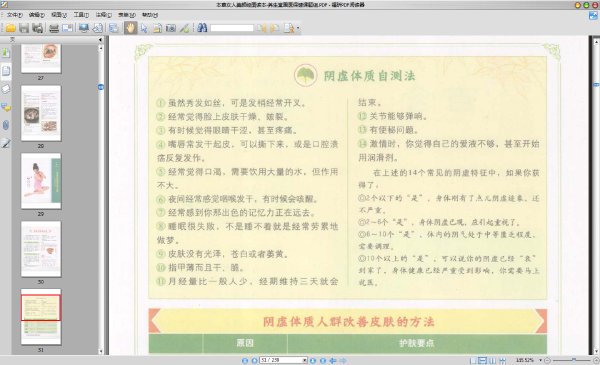600x365 pixels.
Task: Open the zoom percentage dropdown
Action: point(540,360)
